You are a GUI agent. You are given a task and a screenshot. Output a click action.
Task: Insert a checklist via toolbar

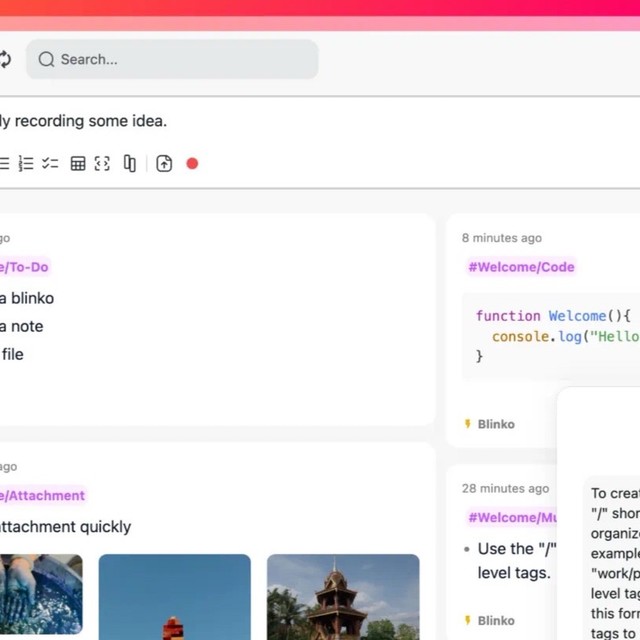tap(50, 164)
